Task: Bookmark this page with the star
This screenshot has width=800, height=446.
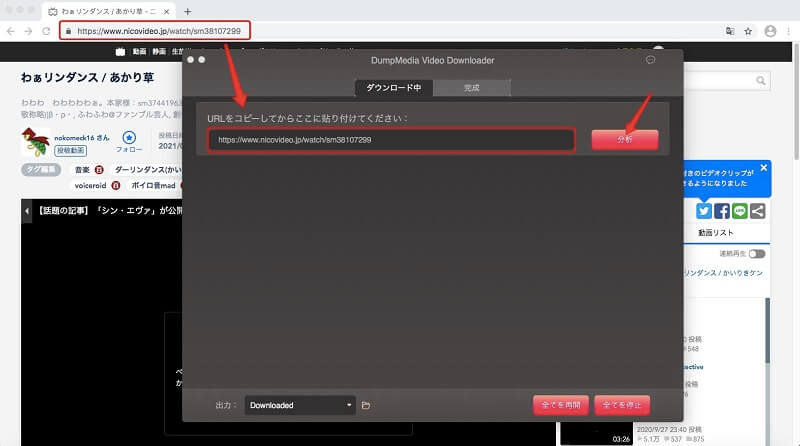Action: tap(748, 31)
